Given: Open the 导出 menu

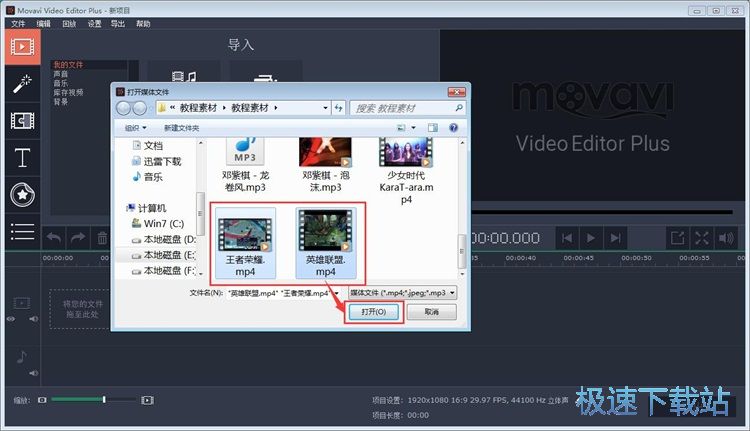Looking at the screenshot, I should (118, 23).
